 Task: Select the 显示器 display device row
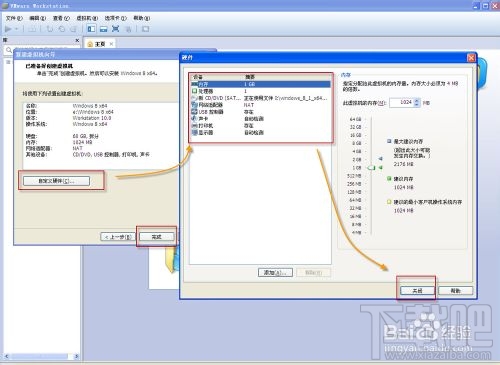pyautogui.click(x=261, y=133)
